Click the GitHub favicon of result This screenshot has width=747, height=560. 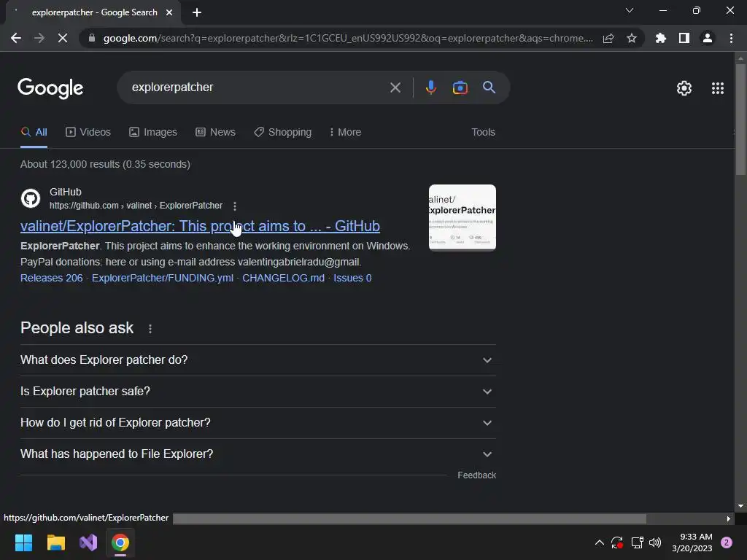point(31,198)
